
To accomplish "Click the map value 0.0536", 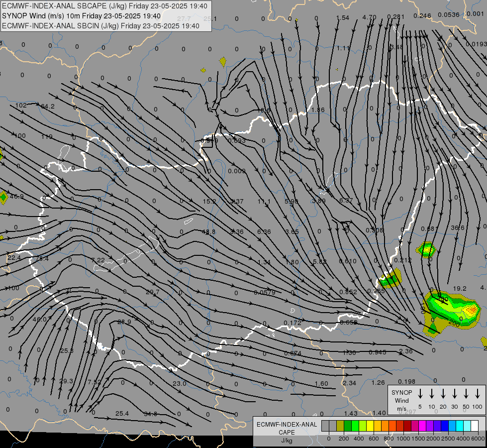I will (449, 15).
